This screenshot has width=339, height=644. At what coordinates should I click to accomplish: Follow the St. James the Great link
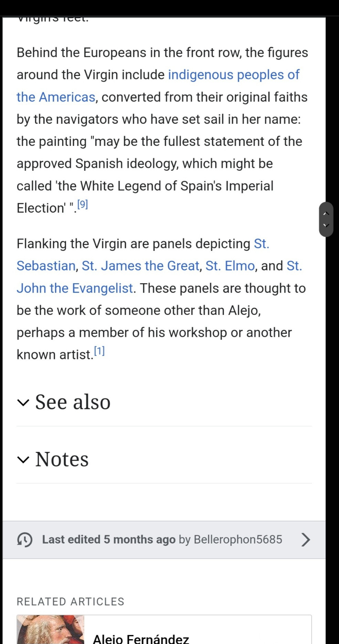coord(140,266)
